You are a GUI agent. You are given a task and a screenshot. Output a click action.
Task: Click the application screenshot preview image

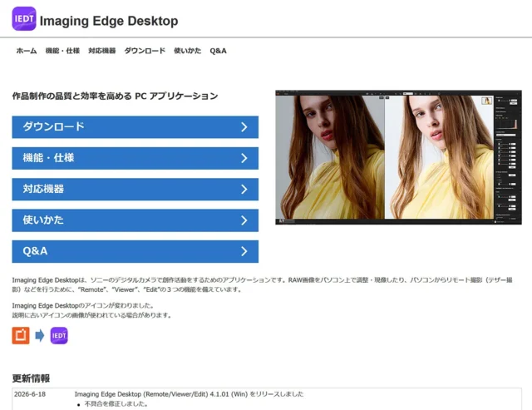[x=398, y=157]
